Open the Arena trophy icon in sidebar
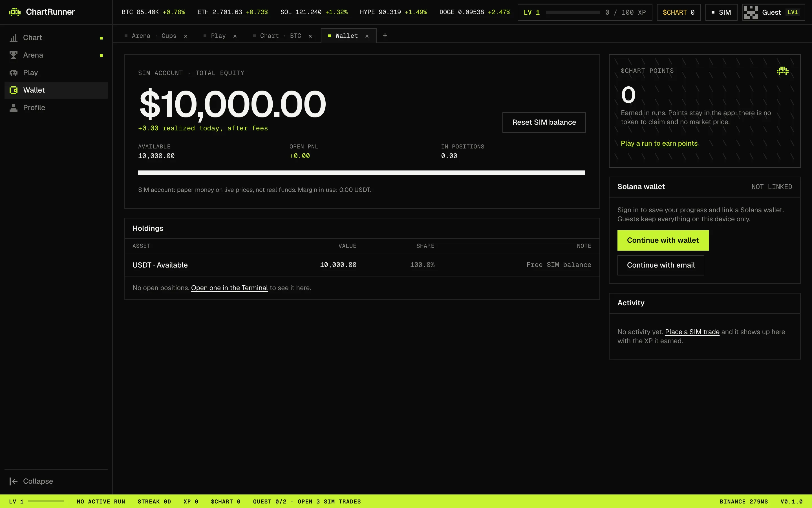This screenshot has height=508, width=812. point(14,55)
